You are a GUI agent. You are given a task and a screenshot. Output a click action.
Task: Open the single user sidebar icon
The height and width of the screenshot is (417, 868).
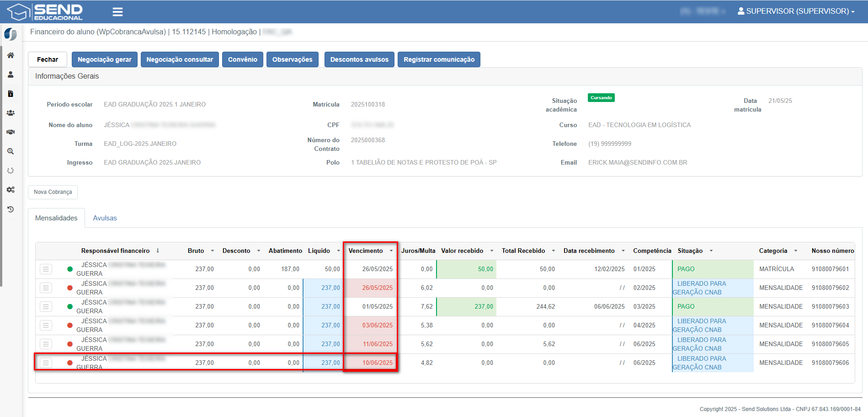(x=11, y=75)
